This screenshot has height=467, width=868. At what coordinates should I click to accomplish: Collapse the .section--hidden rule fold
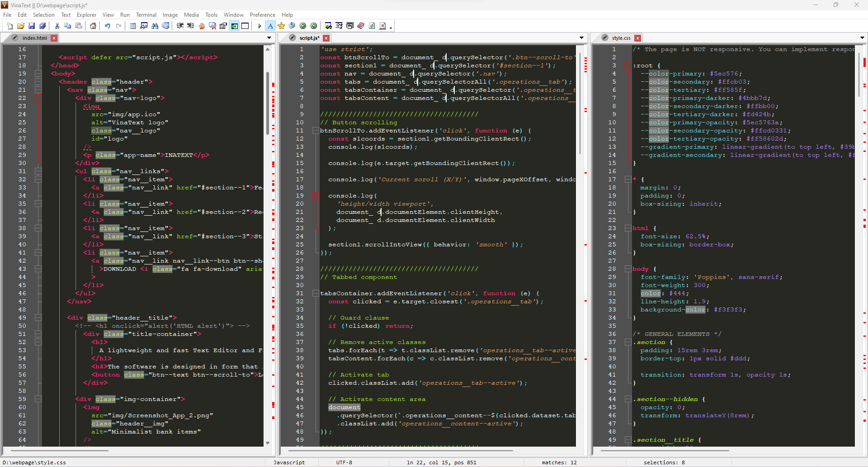pyautogui.click(x=628, y=399)
